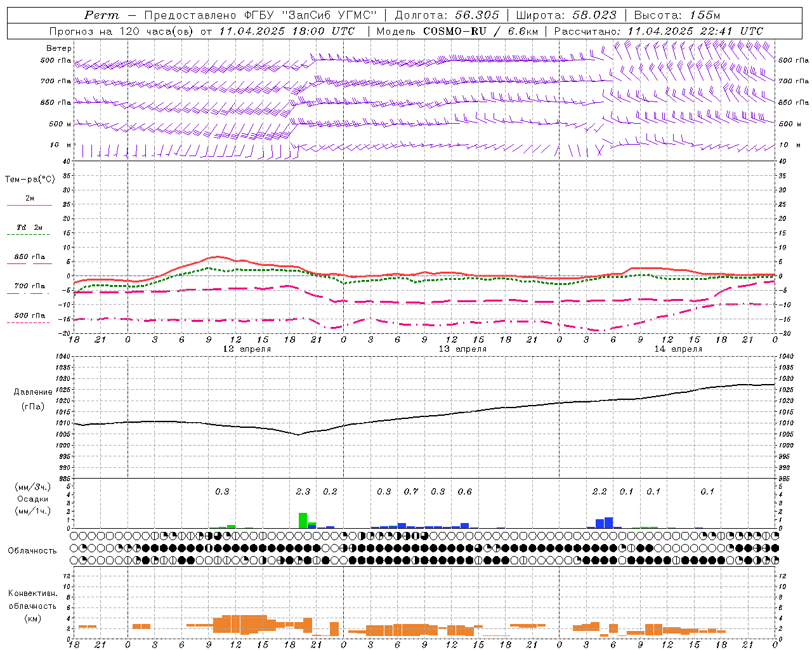Click the "Perm" station name in header
This screenshot has width=812, height=650.
[x=101, y=15]
